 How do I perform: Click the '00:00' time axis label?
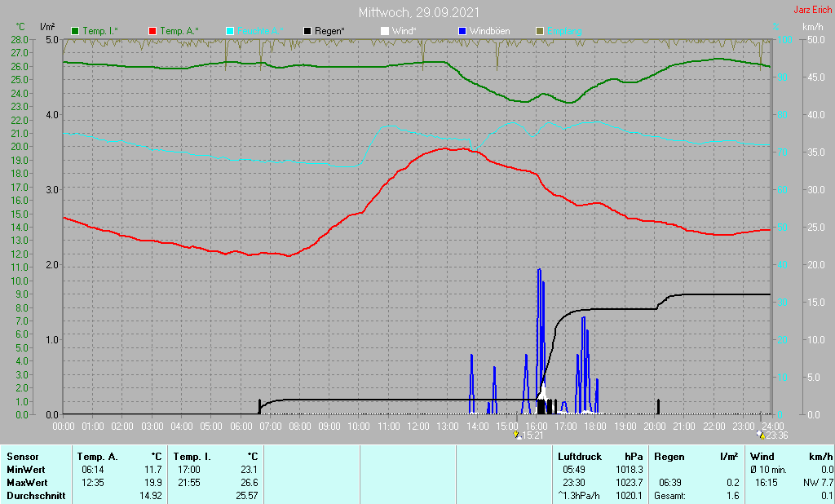coord(64,427)
